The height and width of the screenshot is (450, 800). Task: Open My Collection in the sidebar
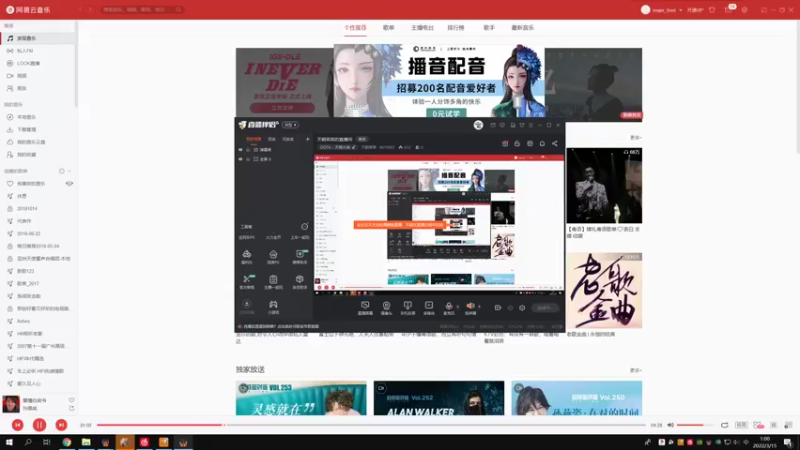point(38,155)
